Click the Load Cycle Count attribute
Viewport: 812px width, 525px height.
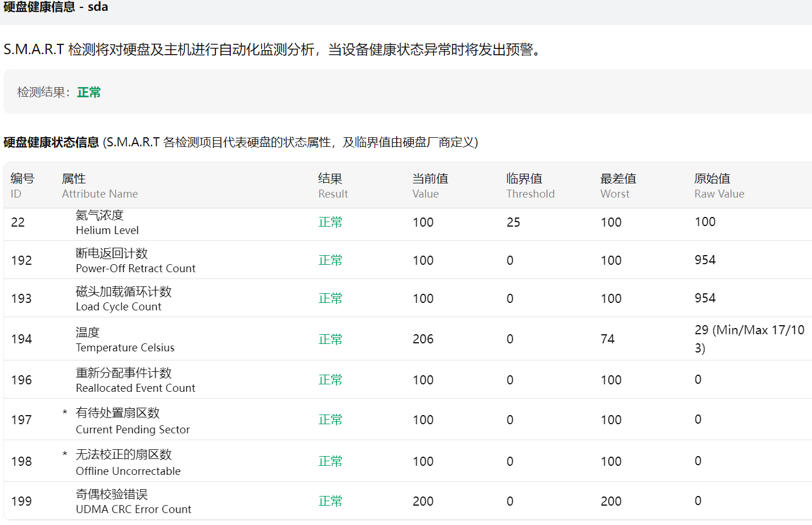coord(124,299)
